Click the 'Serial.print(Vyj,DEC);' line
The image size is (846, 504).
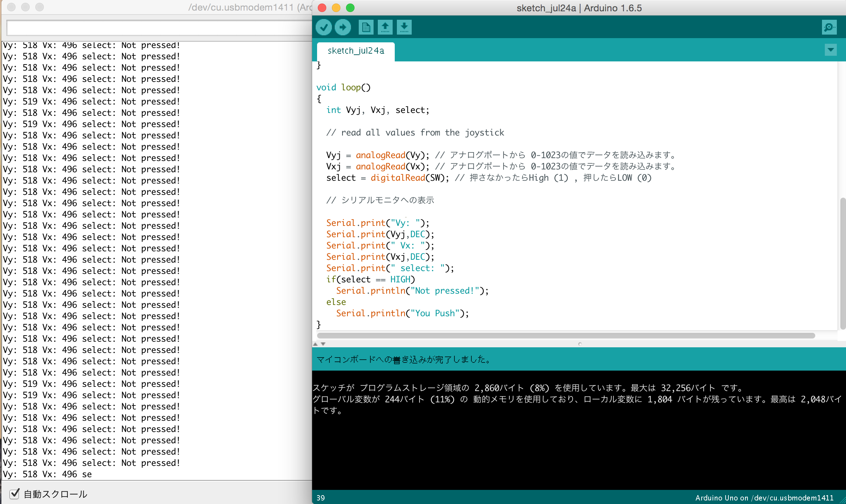[x=380, y=234]
